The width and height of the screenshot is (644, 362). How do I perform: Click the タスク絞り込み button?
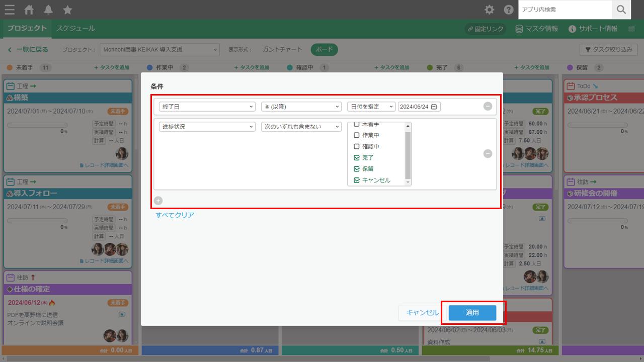click(609, 50)
